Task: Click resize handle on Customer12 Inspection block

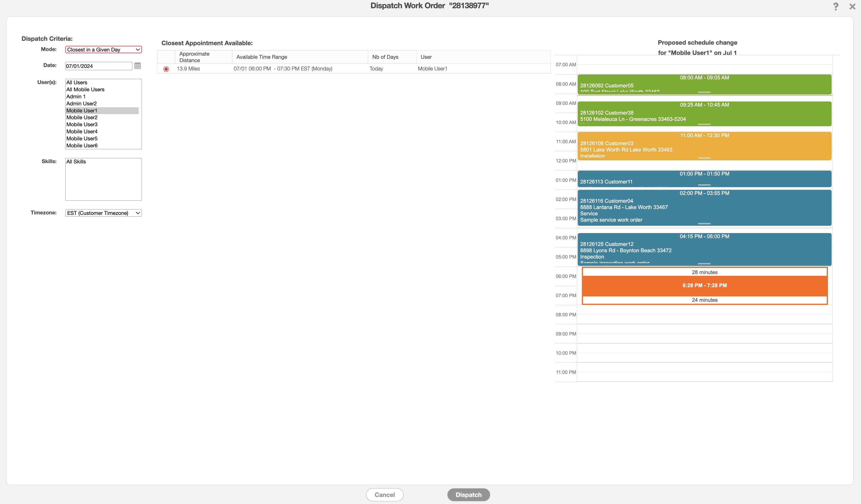Action: (x=704, y=264)
